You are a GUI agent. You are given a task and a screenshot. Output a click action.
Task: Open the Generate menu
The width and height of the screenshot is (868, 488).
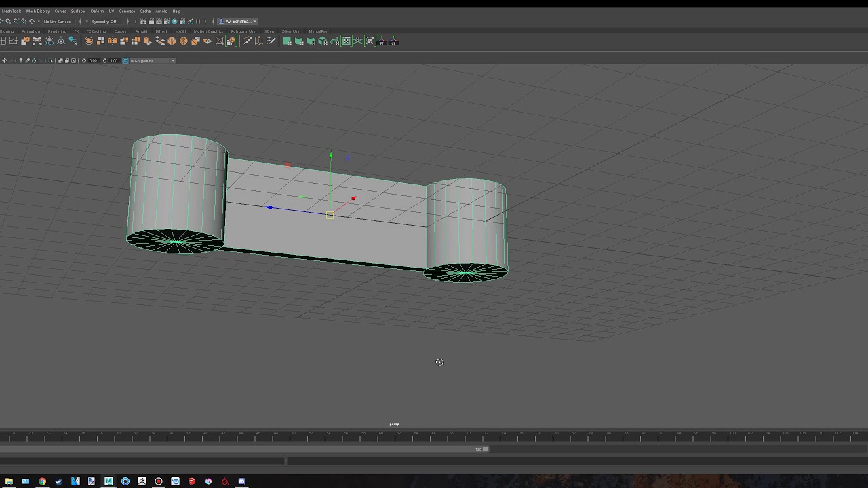coord(127,11)
